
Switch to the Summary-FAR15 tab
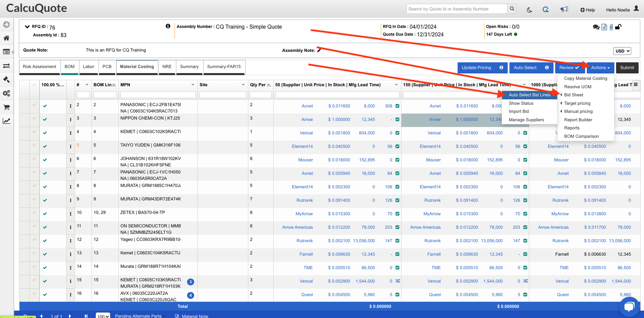(224, 67)
